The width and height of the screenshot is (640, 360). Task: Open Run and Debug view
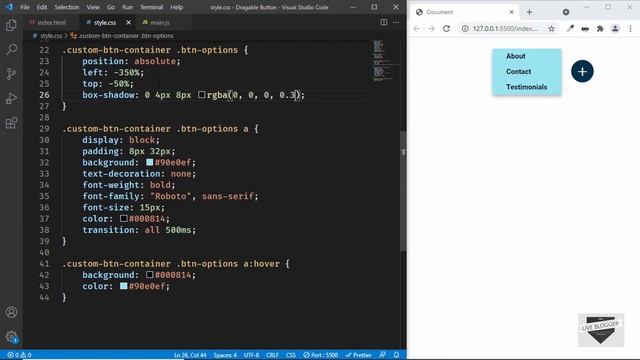pyautogui.click(x=11, y=98)
